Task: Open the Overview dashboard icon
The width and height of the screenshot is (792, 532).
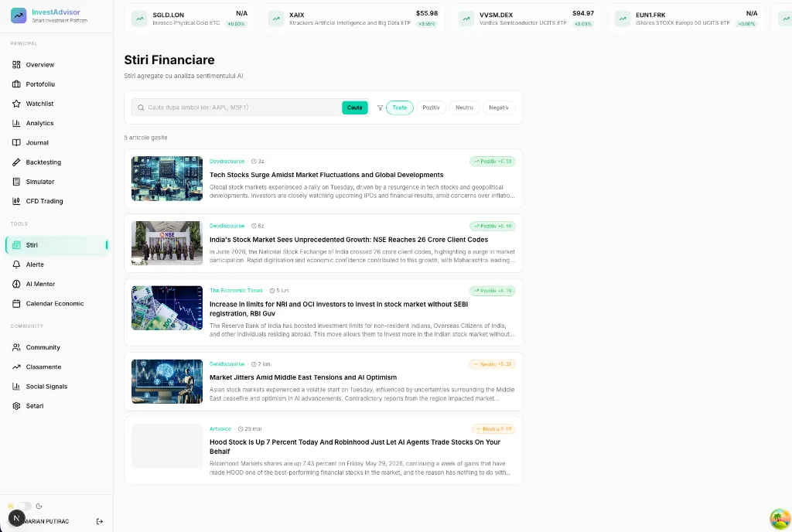Action: [16, 65]
